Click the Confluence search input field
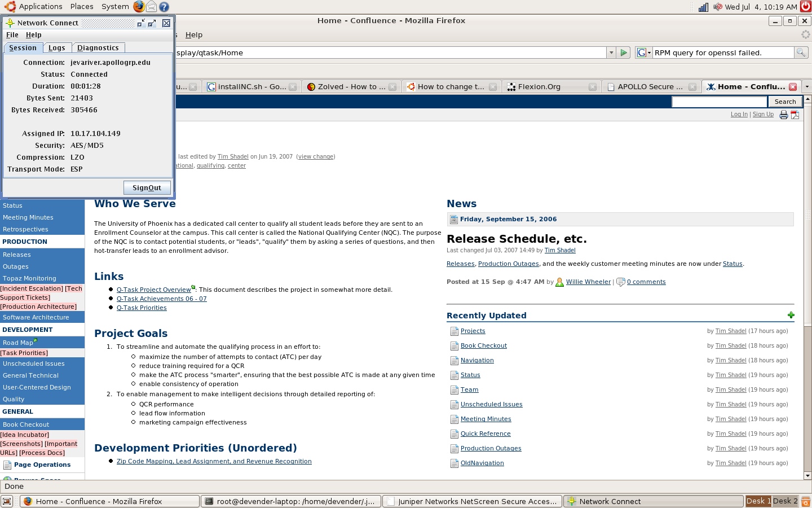The image size is (812, 508). (720, 102)
